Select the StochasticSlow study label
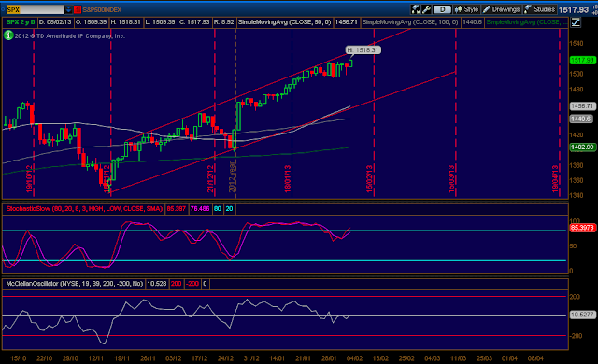Viewport: 598px width, 364px height. (x=84, y=209)
